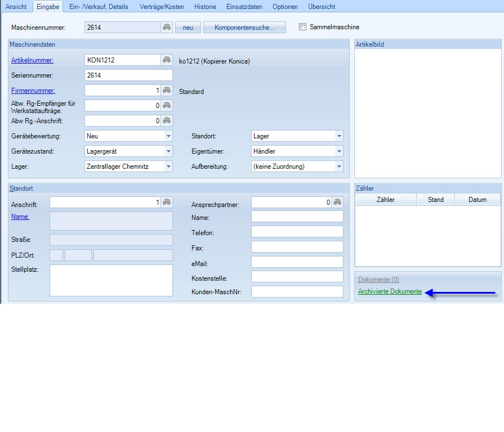This screenshot has width=504, height=432.
Task: Click binoculars icon for Abw Rg.-Anschrift field
Action: (x=167, y=121)
